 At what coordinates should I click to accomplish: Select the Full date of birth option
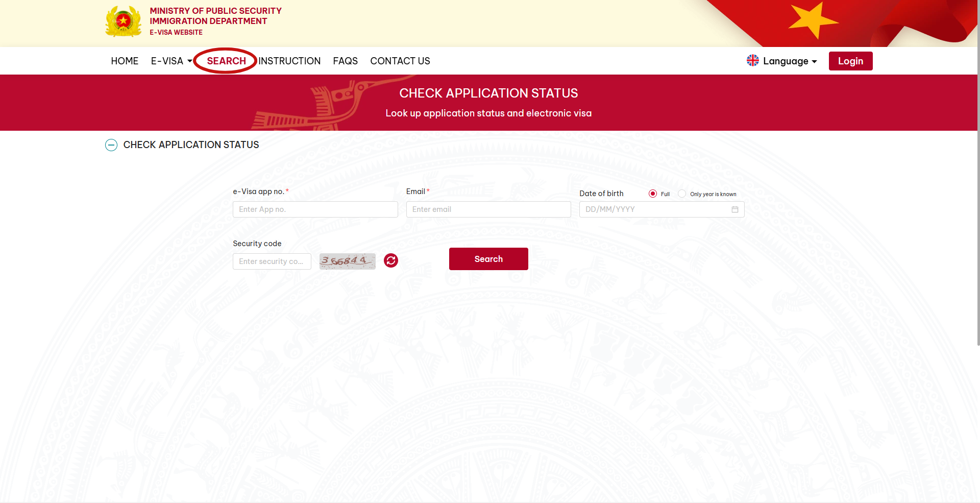(x=653, y=194)
